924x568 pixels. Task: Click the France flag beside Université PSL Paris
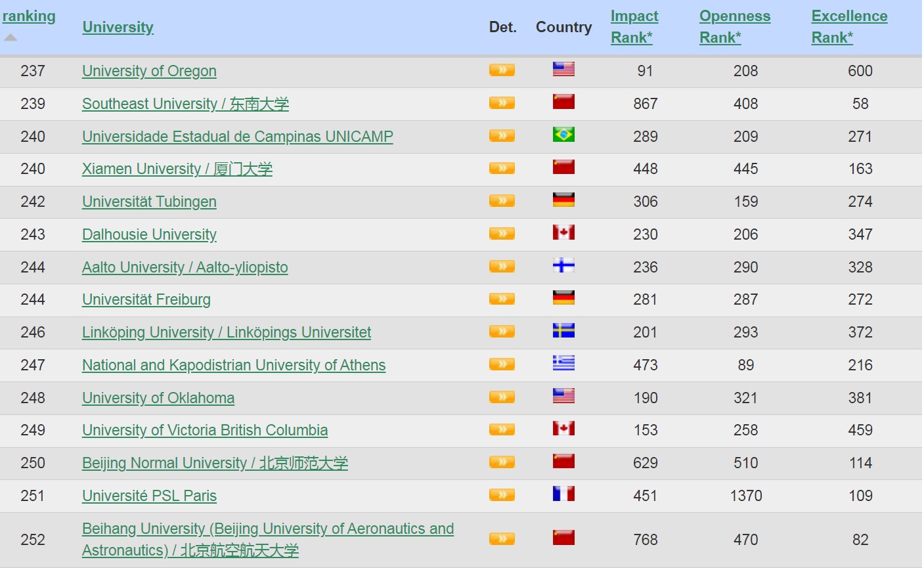point(563,494)
